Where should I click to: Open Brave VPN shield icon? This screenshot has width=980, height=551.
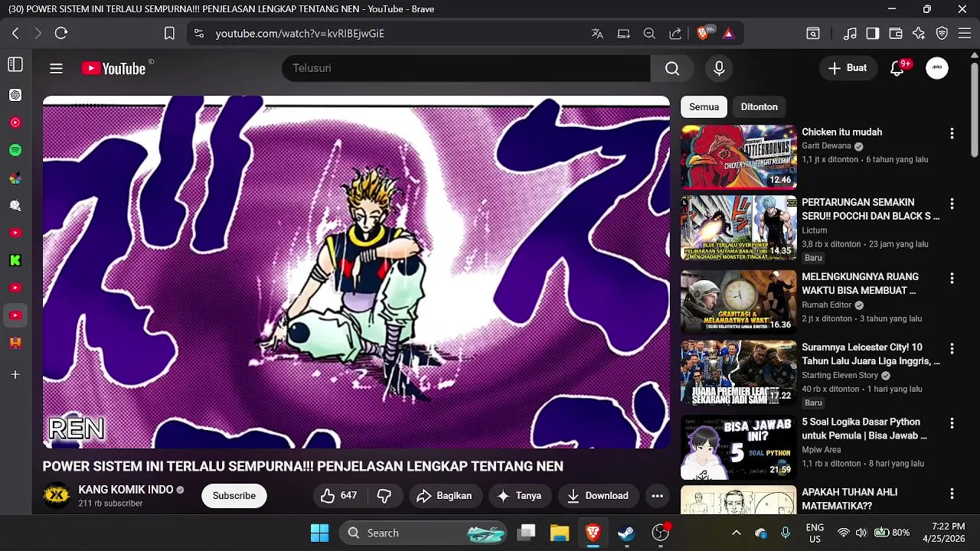942,34
